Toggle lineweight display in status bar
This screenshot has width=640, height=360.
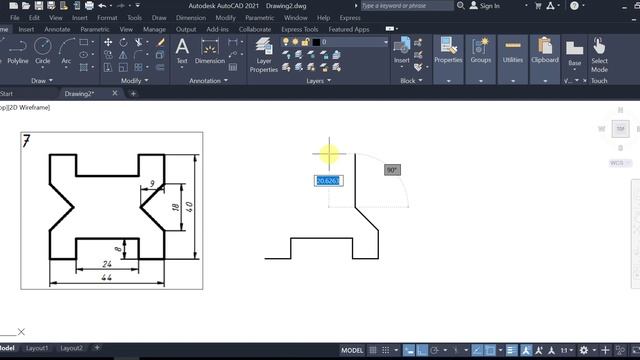(x=511, y=350)
